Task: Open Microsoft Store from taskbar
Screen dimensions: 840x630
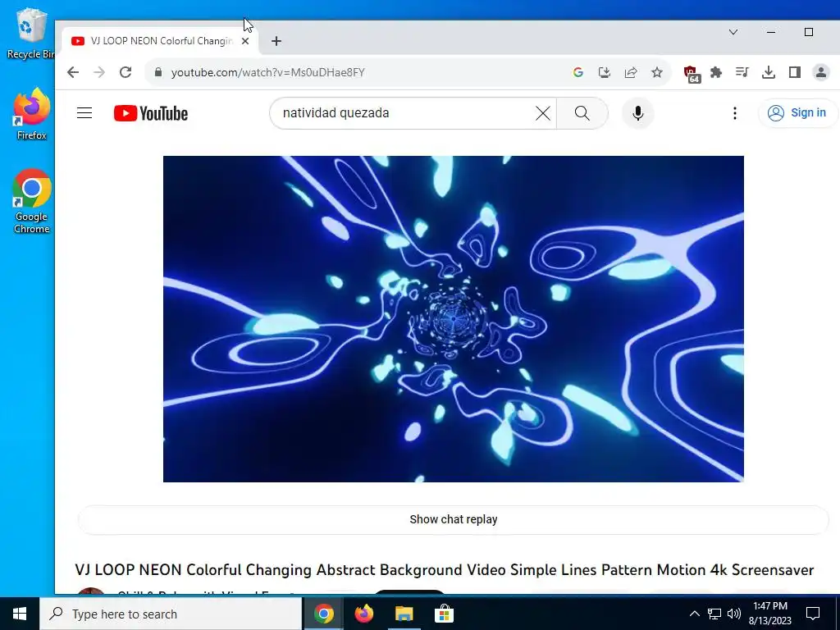Action: coord(444,614)
